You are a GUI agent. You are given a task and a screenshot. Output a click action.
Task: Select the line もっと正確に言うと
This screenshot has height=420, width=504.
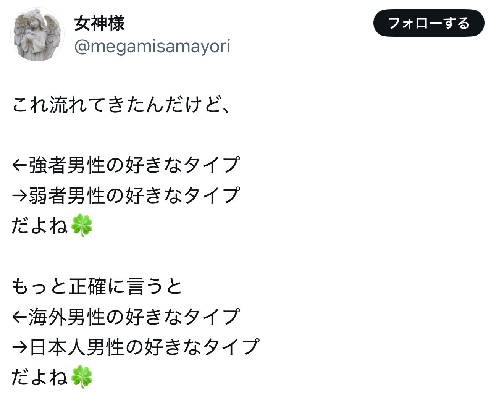(97, 286)
